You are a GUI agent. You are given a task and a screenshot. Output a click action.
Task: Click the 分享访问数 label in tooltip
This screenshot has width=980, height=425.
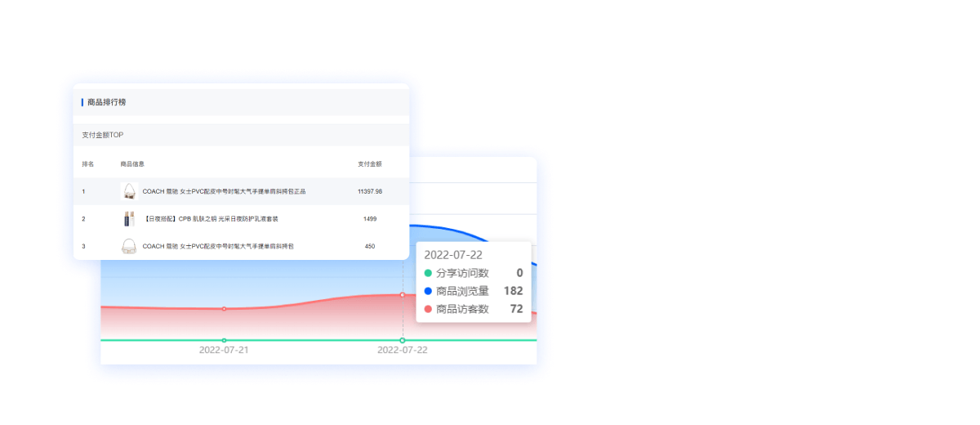[x=462, y=273]
